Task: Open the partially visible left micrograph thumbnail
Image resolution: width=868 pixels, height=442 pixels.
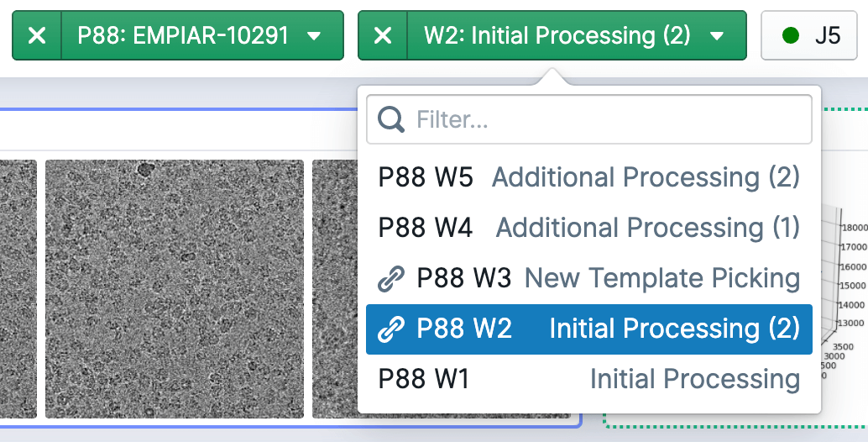Action: click(x=18, y=289)
